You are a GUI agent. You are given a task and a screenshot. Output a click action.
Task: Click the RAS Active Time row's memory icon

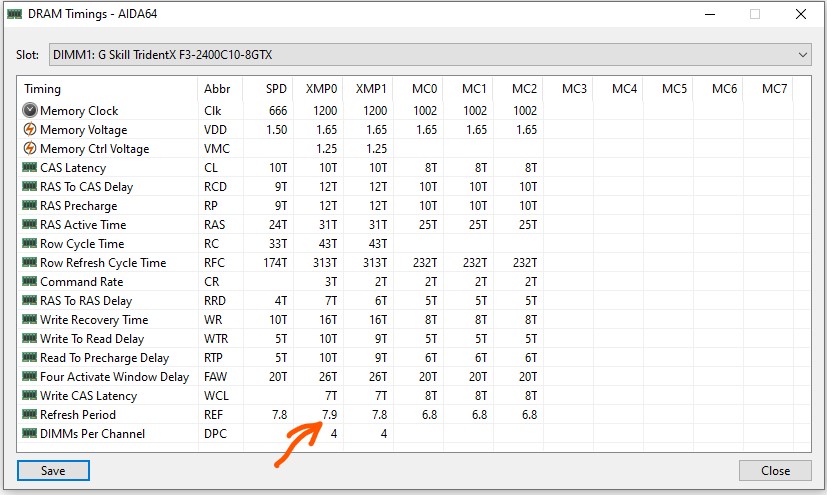[x=30, y=224]
